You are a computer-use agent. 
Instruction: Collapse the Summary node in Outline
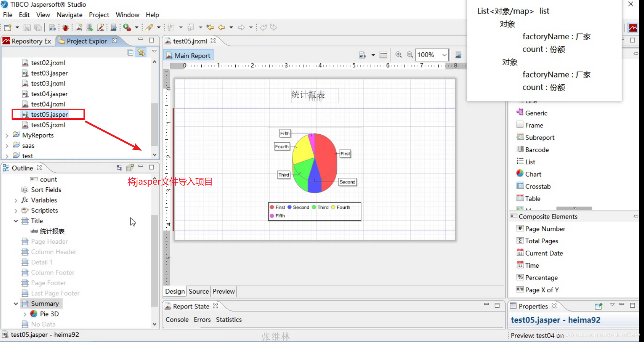pos(16,304)
